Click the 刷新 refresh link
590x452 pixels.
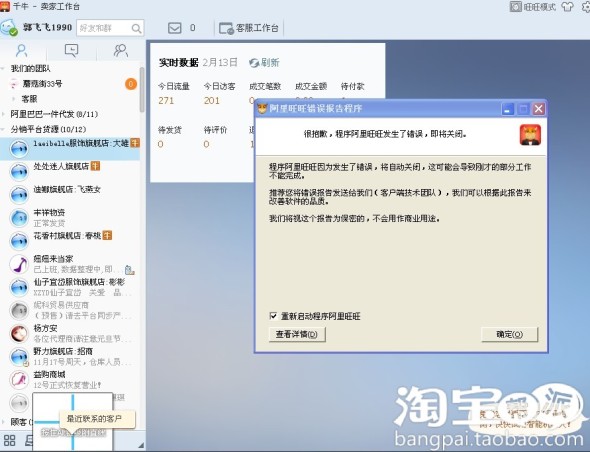271,62
